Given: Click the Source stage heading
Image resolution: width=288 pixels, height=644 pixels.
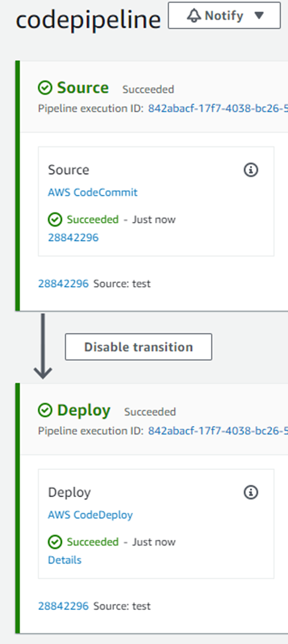Looking at the screenshot, I should [83, 88].
